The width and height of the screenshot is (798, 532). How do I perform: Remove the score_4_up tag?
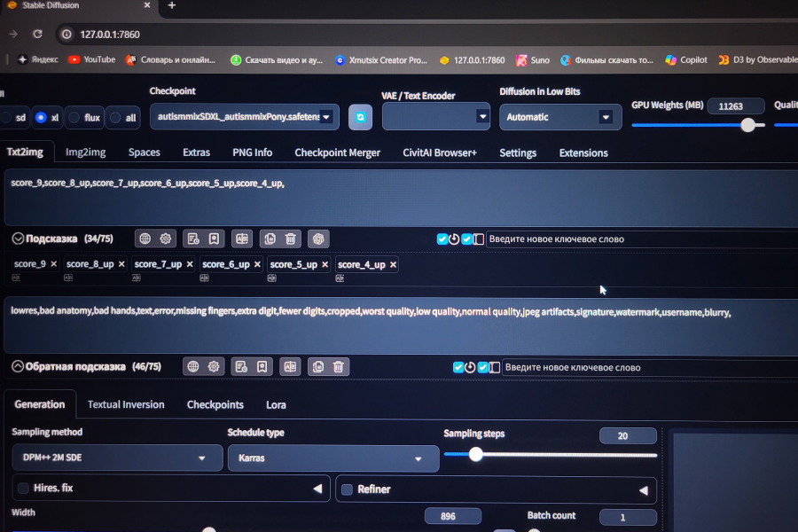coord(393,265)
